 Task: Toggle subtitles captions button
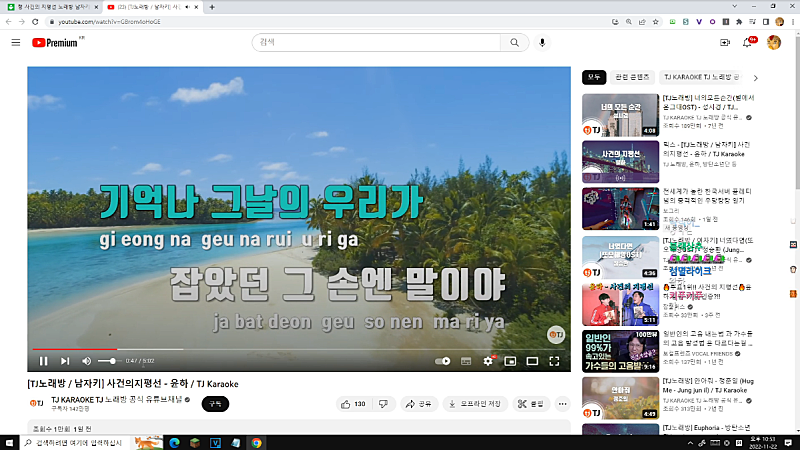pyautogui.click(x=466, y=361)
